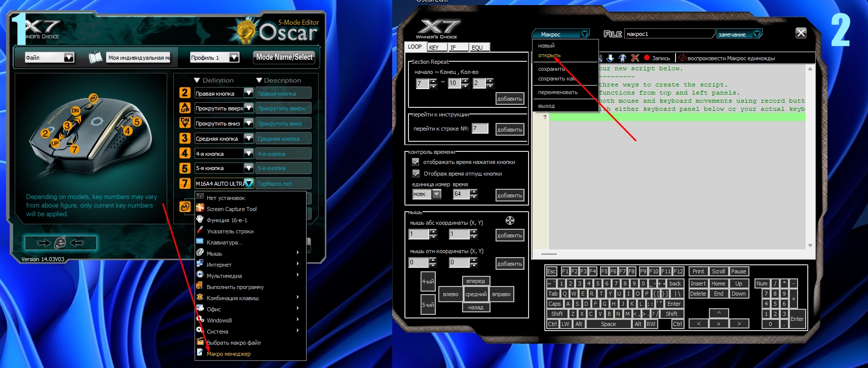Click the move line down arrow icon
The image size is (868, 368).
[611, 58]
